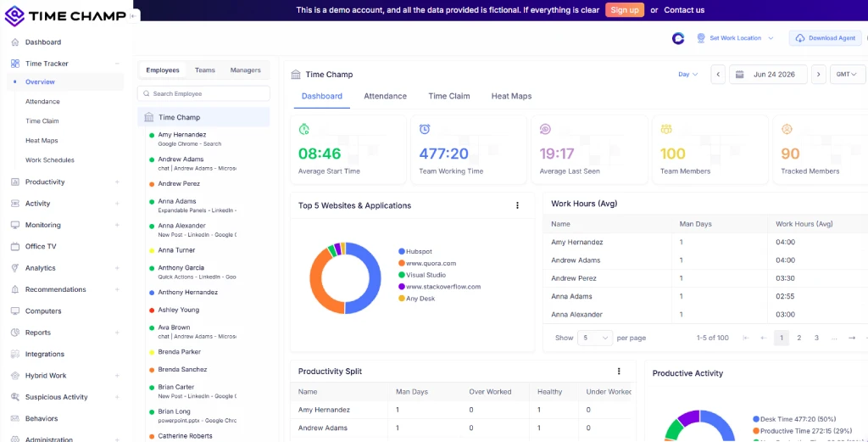Click the Monitoring sidebar icon

(x=15, y=226)
